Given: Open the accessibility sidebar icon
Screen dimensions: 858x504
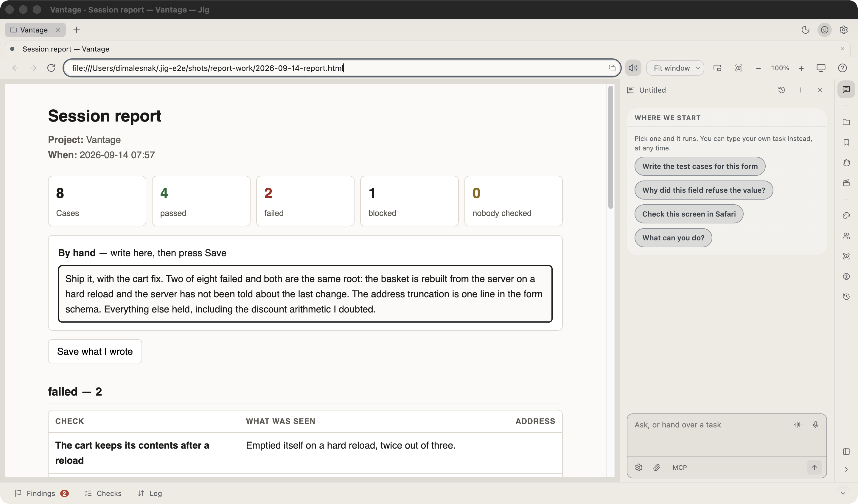Looking at the screenshot, I should 846,276.
